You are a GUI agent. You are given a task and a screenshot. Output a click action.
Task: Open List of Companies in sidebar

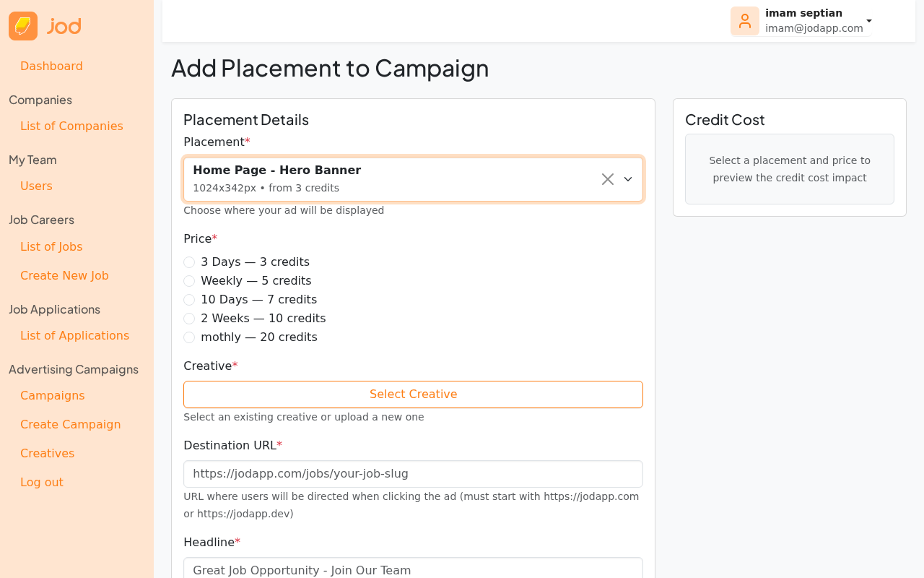(71, 126)
